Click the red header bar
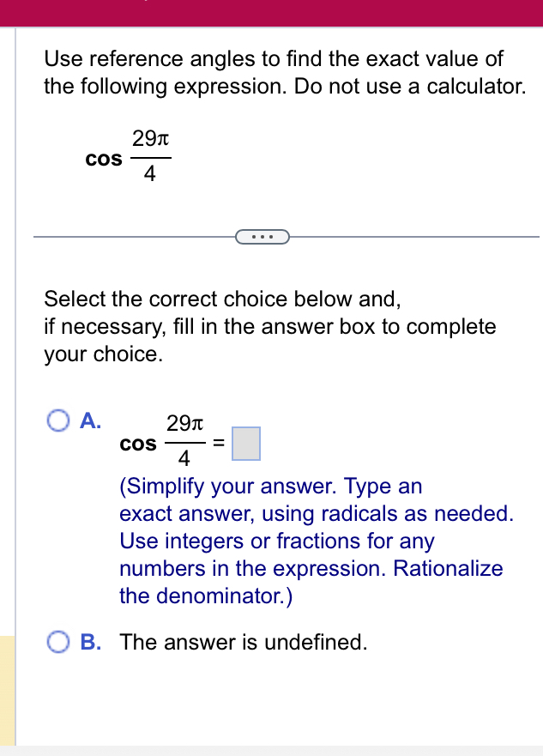This screenshot has height=756, width=543. [271, 13]
